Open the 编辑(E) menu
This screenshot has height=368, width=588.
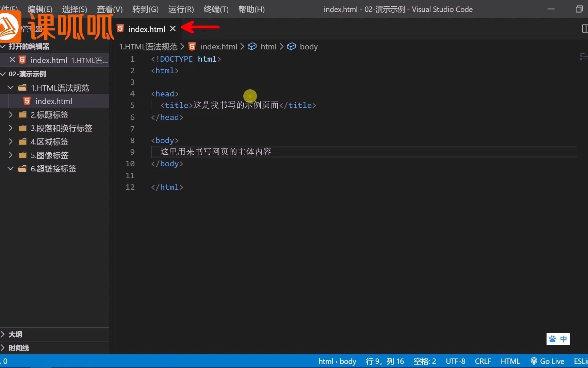tap(40, 9)
